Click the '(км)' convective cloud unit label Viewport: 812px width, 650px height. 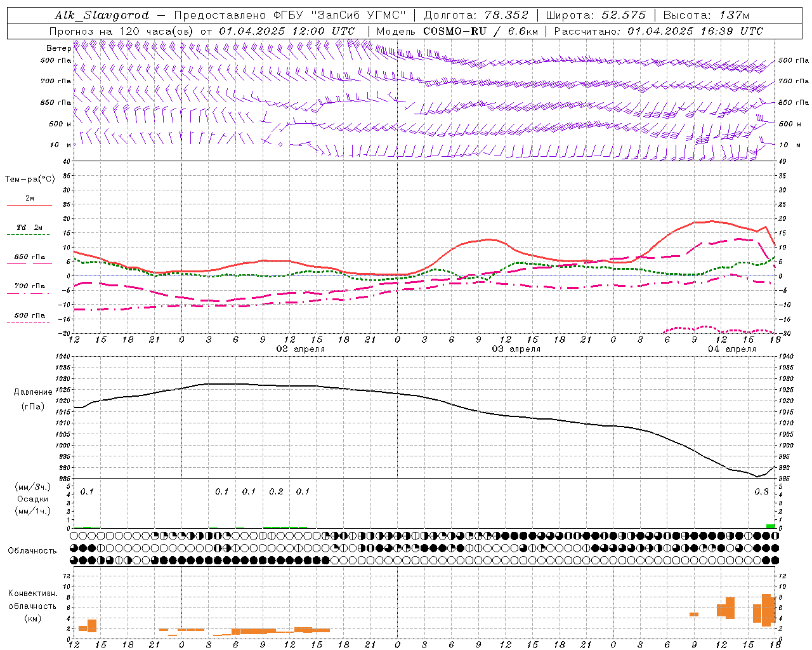pos(33,618)
